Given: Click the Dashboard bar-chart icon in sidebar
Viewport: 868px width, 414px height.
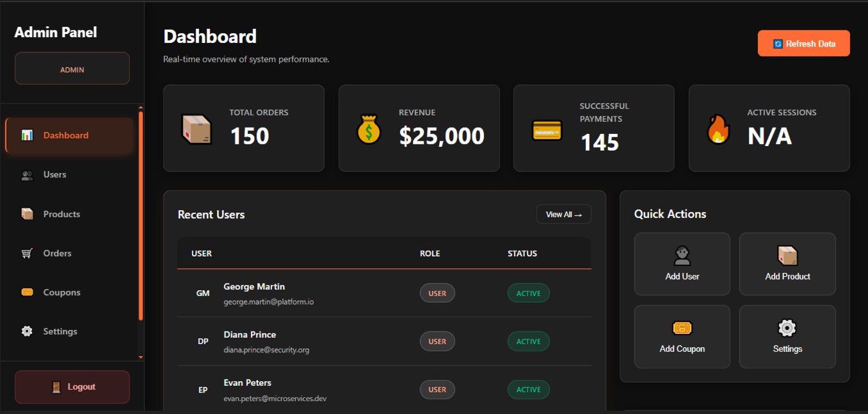Looking at the screenshot, I should (x=27, y=135).
